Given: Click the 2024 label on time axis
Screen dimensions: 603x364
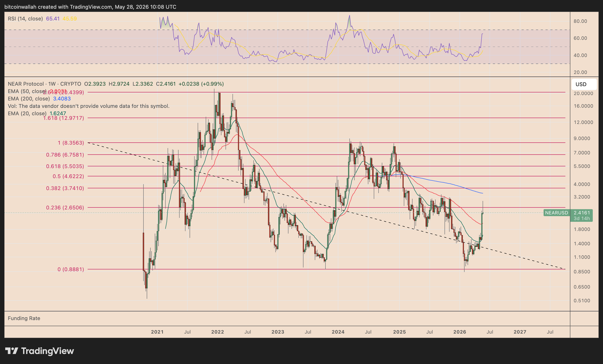Looking at the screenshot, I should tap(338, 332).
